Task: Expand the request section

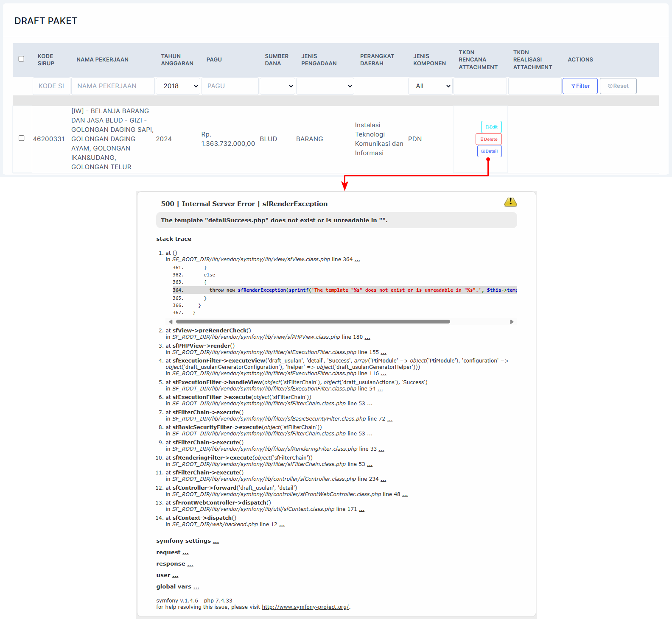Action: [x=185, y=553]
